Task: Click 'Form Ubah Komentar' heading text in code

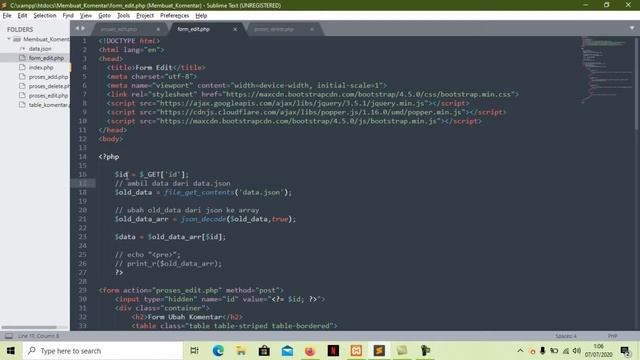Action: (x=184, y=317)
